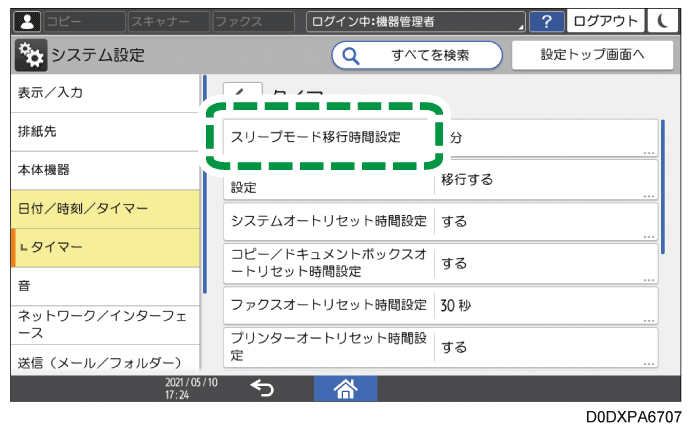The image size is (691, 427).
Task: Click すべてを検索 search box
Action: click(417, 56)
